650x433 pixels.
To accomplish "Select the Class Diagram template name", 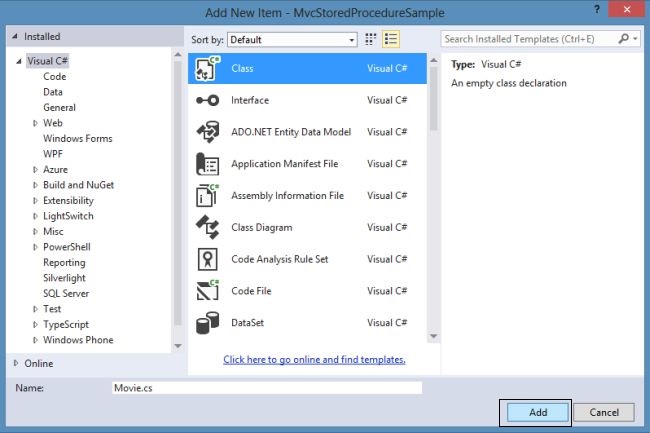I will (262, 227).
